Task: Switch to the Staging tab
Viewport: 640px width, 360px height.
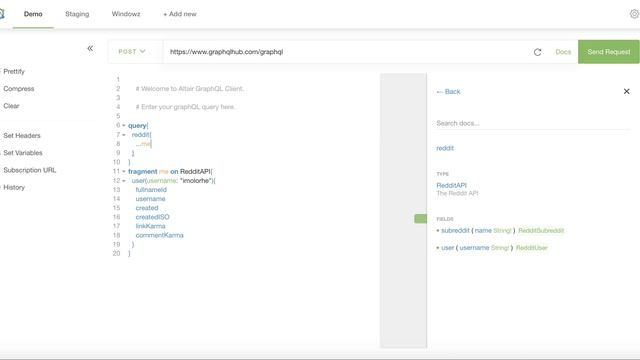Action: click(x=77, y=14)
